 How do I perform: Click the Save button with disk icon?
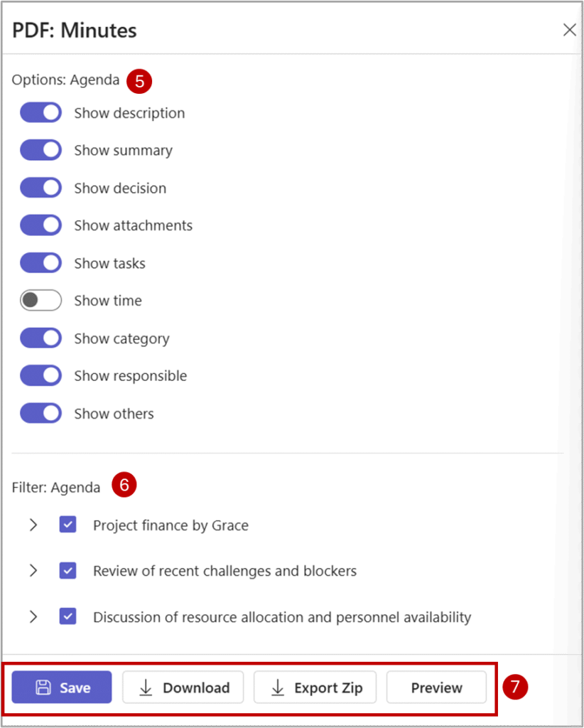pyautogui.click(x=62, y=687)
